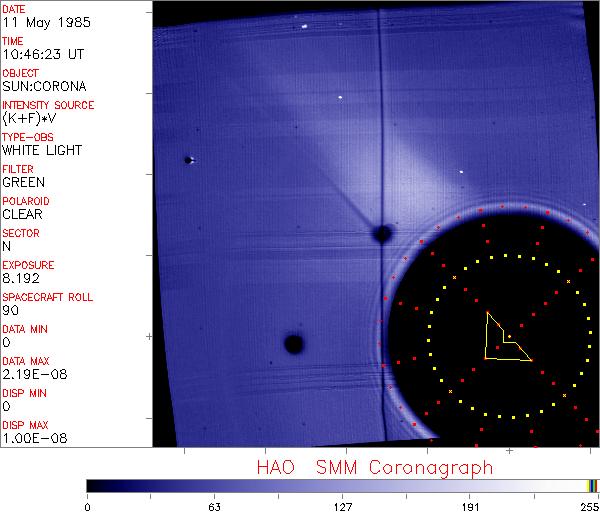The width and height of the screenshot is (600, 512).
Task: Click the dark blemish above the occulting disk edge
Action: point(382,234)
